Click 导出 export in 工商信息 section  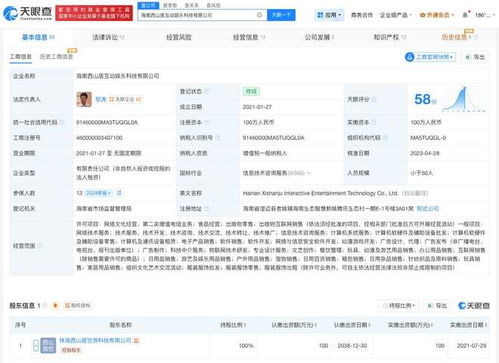[475, 57]
